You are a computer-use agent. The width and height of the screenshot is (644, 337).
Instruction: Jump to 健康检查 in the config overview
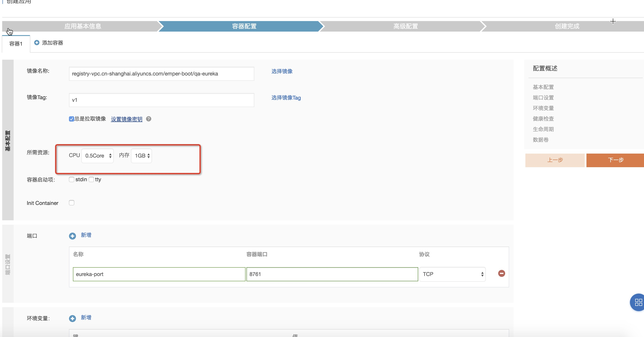click(543, 118)
